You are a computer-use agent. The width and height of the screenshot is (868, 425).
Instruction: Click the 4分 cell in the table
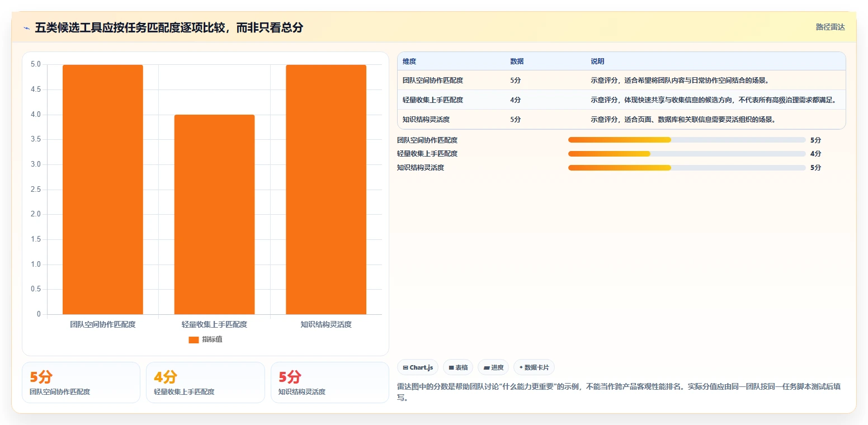point(516,100)
